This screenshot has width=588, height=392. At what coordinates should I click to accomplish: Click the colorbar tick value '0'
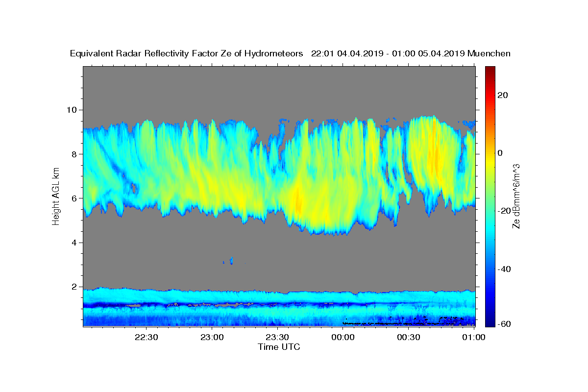click(501, 153)
